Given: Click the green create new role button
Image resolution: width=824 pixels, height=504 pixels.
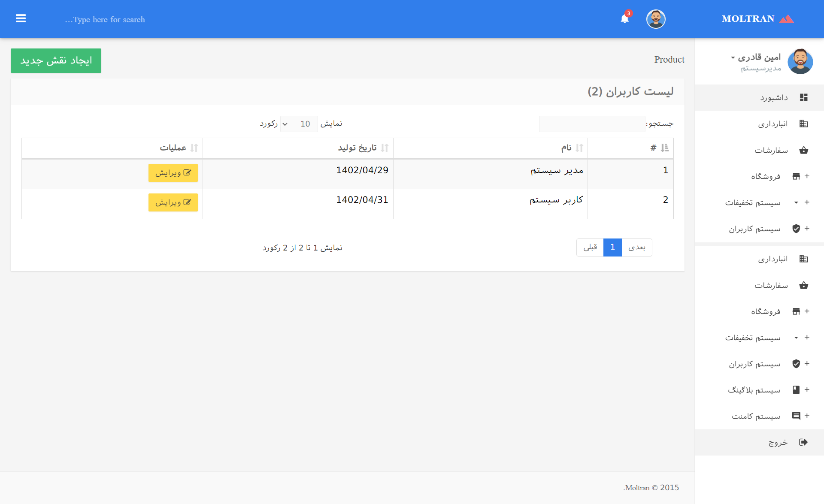Looking at the screenshot, I should point(56,60).
